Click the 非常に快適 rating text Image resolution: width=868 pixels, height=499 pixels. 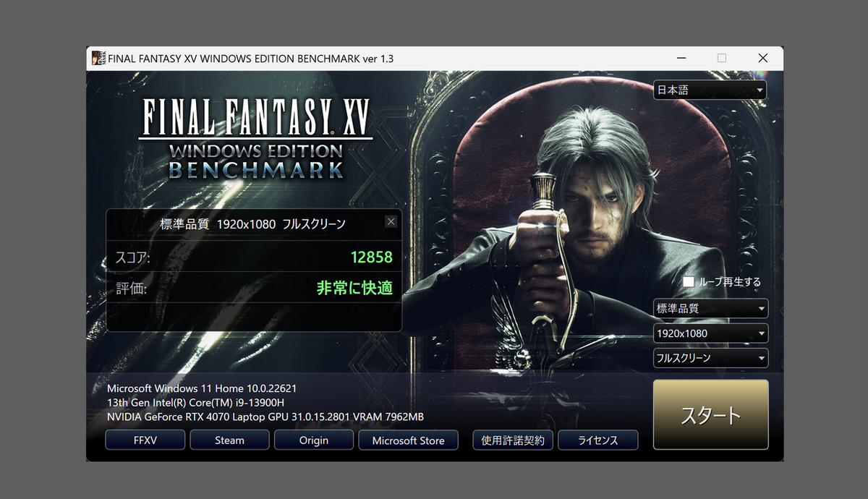point(354,288)
